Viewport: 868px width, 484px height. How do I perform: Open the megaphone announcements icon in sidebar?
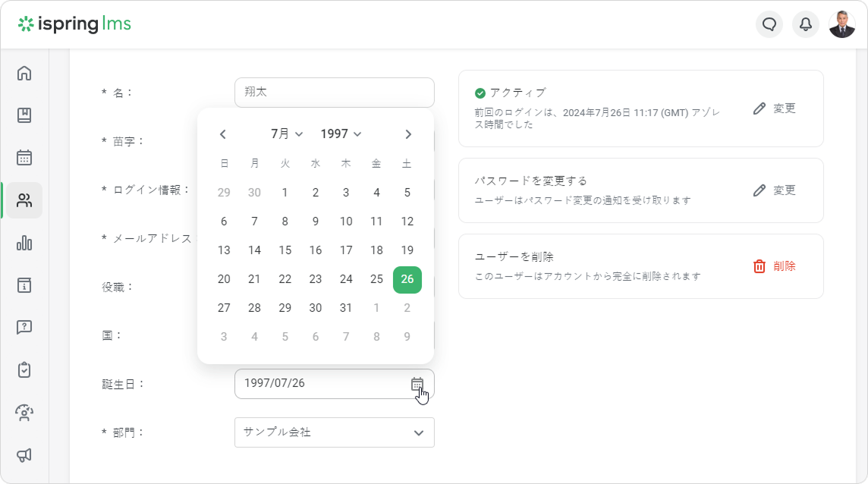[24, 455]
